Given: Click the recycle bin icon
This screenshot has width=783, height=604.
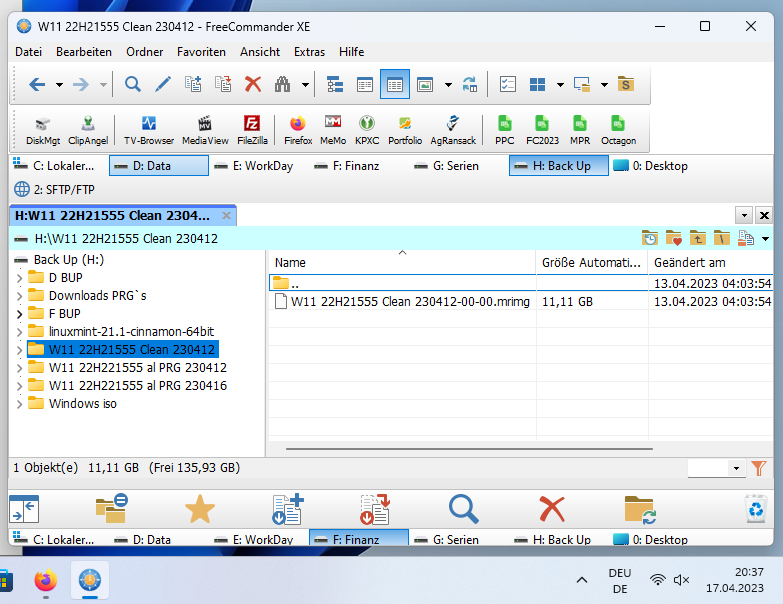Looking at the screenshot, I should click(x=756, y=509).
